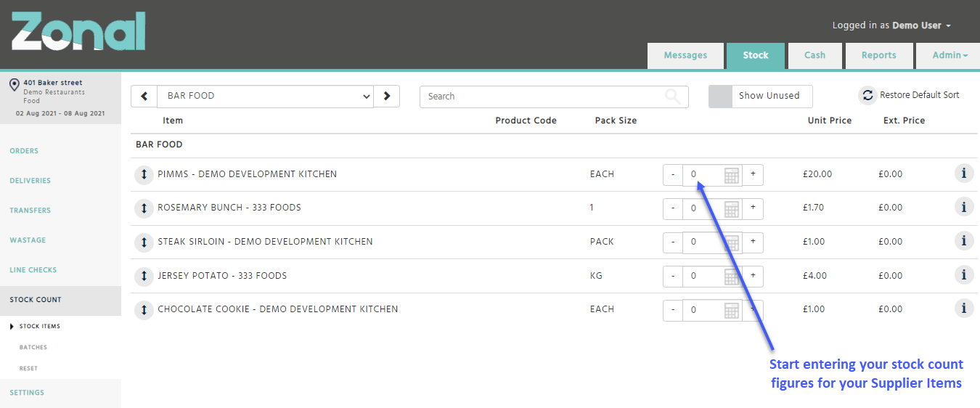The image size is (980, 408).
Task: Click the Item column header
Action: [173, 121]
